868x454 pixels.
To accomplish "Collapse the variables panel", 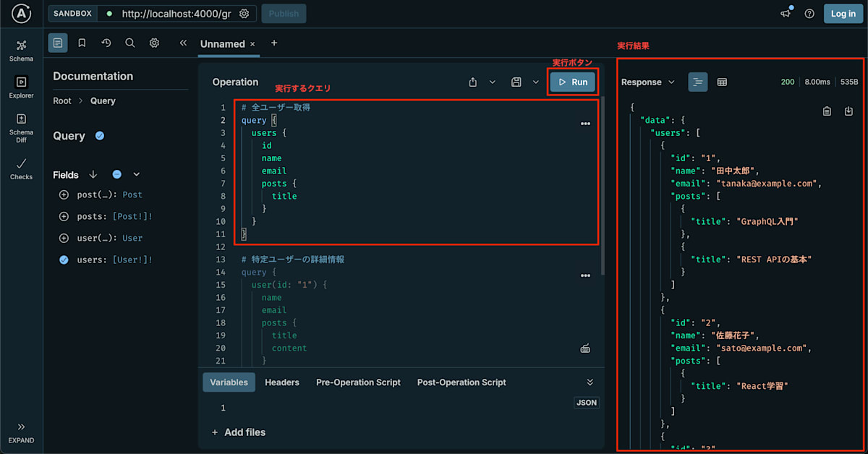I will click(590, 382).
